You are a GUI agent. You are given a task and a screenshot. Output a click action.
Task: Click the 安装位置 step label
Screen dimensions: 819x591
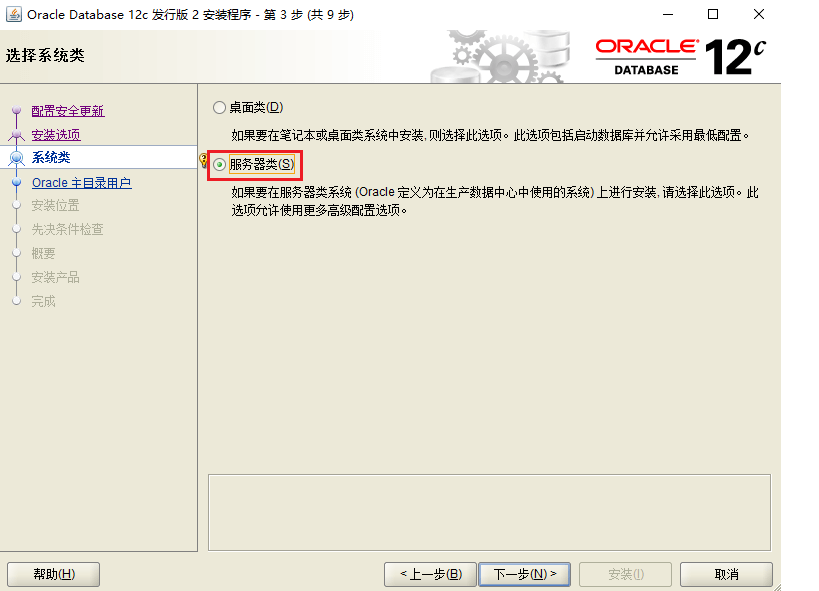55,206
